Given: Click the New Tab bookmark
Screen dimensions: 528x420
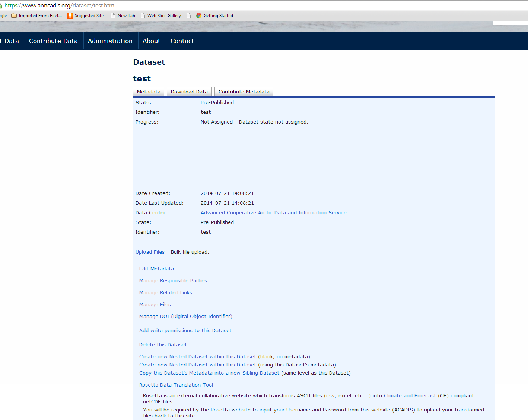Looking at the screenshot, I should tap(123, 16).
